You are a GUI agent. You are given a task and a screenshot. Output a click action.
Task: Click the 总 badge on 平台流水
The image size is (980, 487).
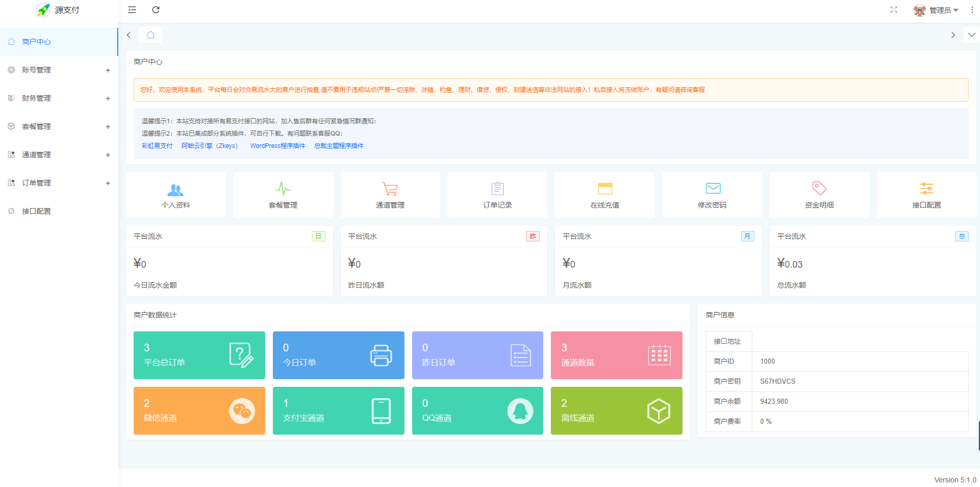coord(962,236)
